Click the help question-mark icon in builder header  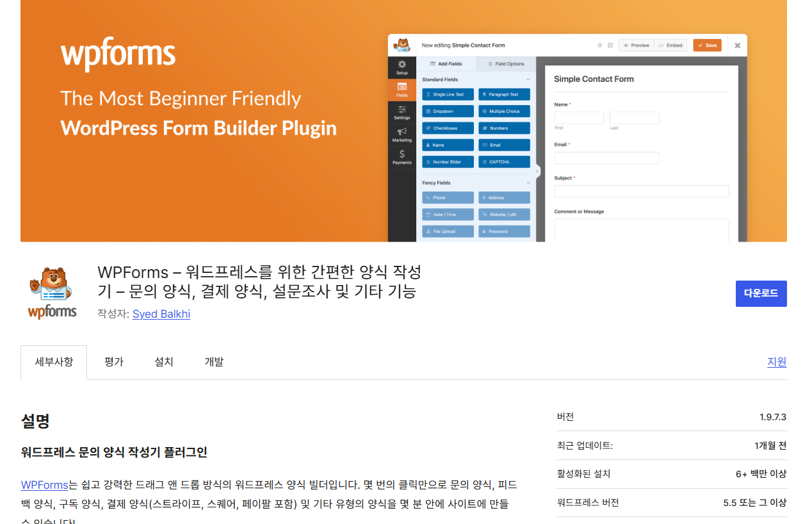point(600,45)
